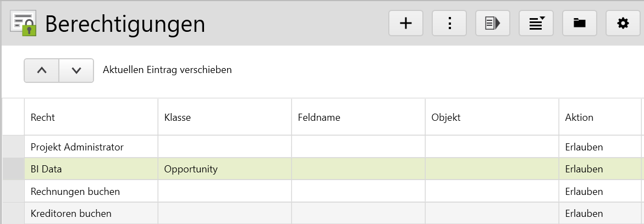Image resolution: width=644 pixels, height=224 pixels.
Task: Click row selector beside BI Data
Action: (x=14, y=169)
